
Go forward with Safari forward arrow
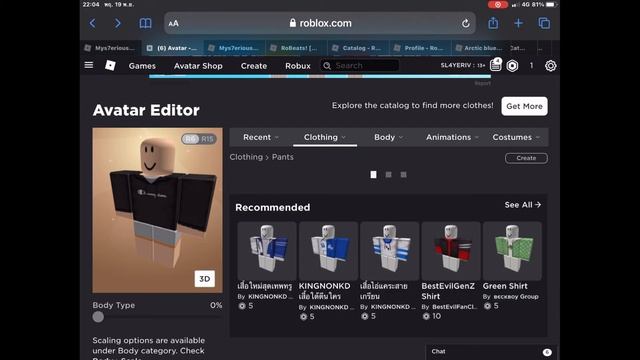(x=118, y=23)
